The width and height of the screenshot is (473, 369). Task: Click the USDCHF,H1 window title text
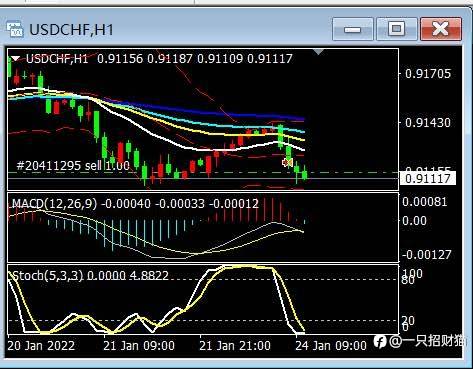pyautogui.click(x=71, y=29)
